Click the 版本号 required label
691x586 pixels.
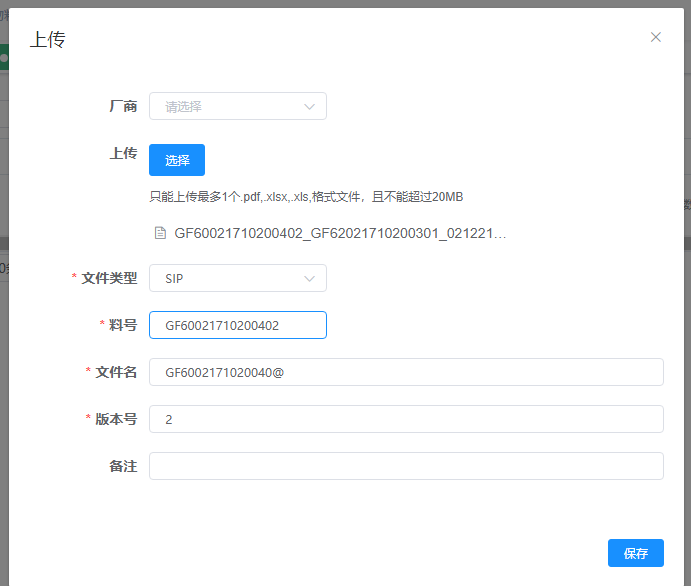pos(116,419)
